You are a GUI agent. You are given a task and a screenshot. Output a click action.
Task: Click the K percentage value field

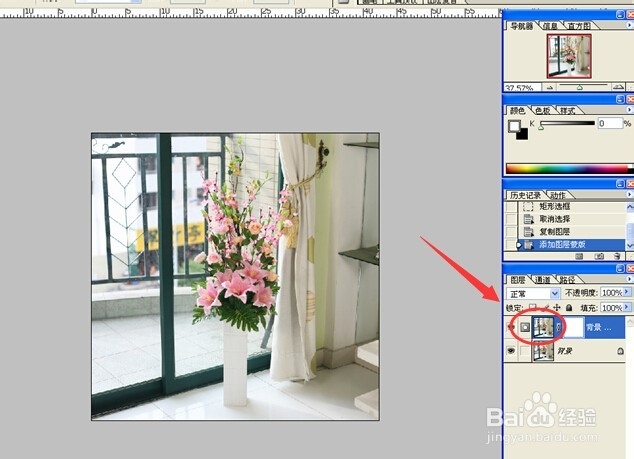(x=610, y=123)
